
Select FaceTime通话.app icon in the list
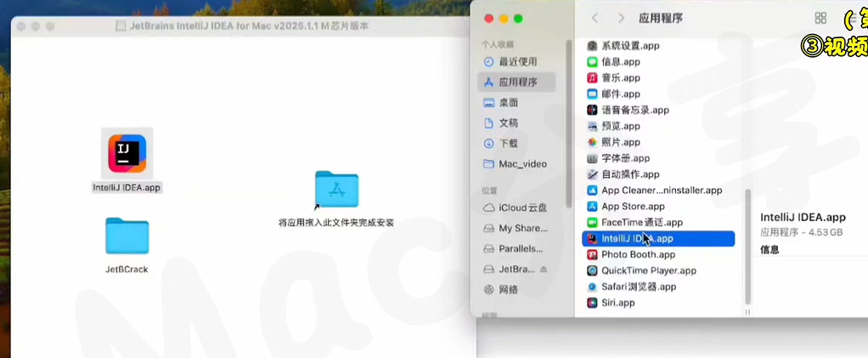(592, 223)
